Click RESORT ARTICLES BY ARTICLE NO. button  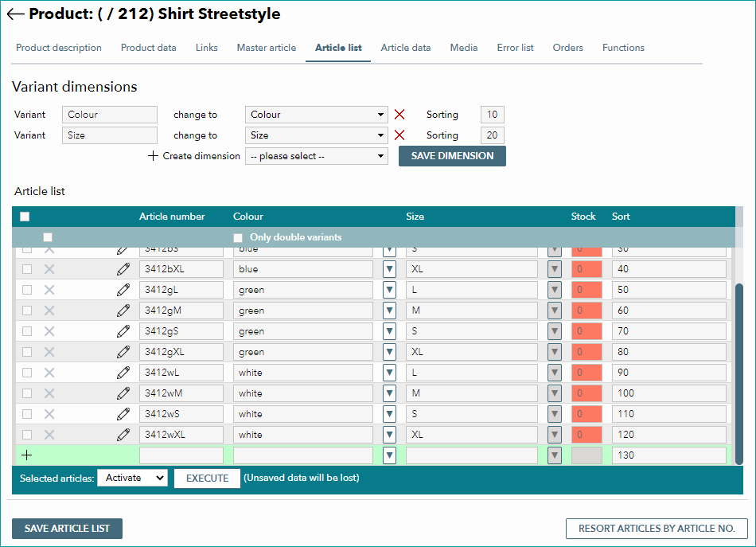tap(657, 528)
